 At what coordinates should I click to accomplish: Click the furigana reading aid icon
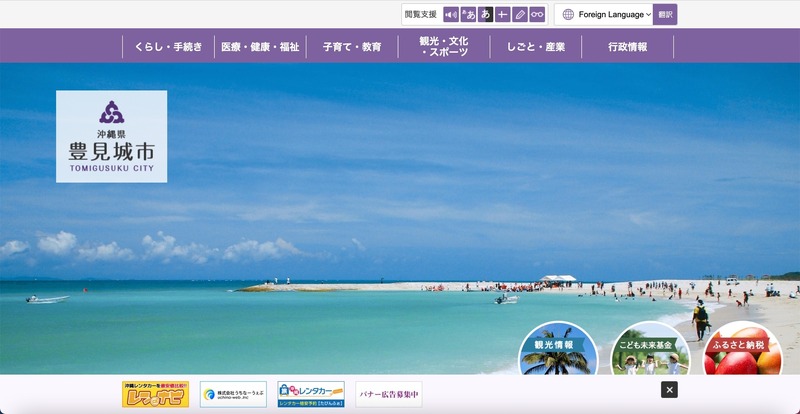(468, 14)
